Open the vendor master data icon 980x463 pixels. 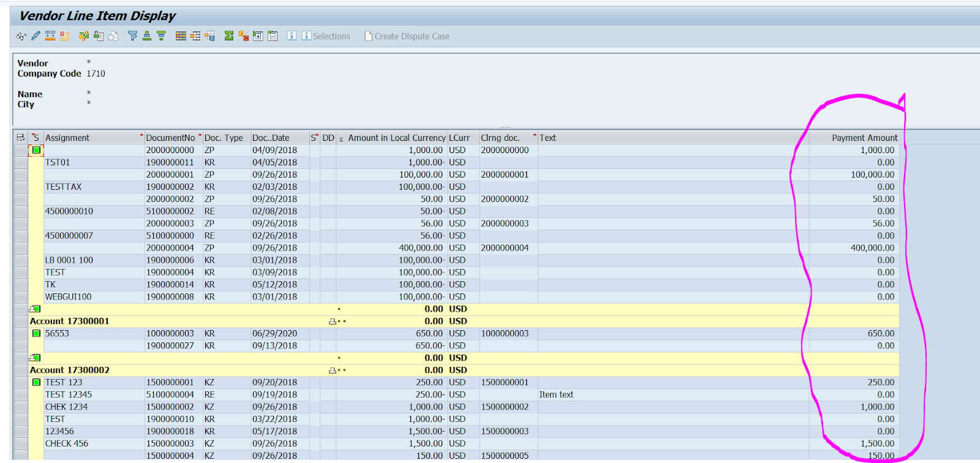coord(99,36)
